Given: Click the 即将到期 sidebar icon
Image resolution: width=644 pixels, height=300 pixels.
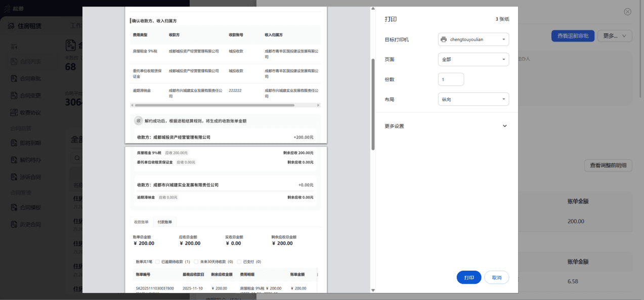Looking at the screenshot, I should (14, 143).
